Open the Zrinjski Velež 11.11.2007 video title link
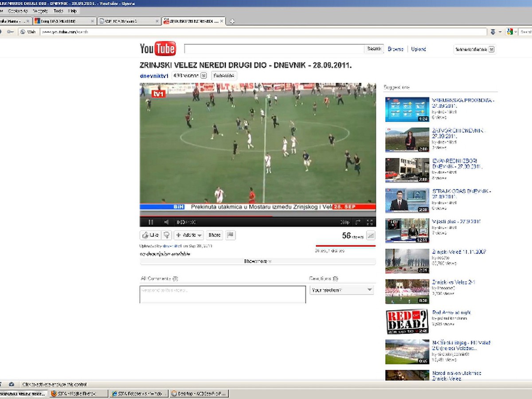The image size is (532, 399). [x=459, y=252]
